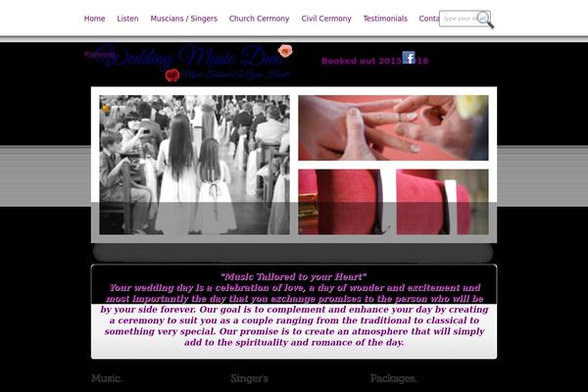This screenshot has width=588, height=392.
Task: Click the Music. heading
Action: click(107, 378)
